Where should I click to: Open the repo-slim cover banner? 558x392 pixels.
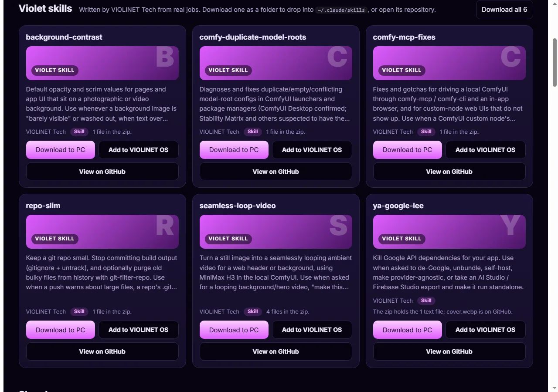pos(102,232)
